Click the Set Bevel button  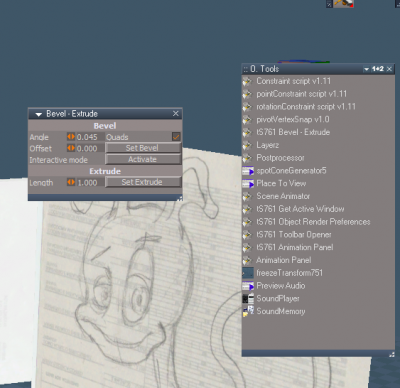click(143, 148)
